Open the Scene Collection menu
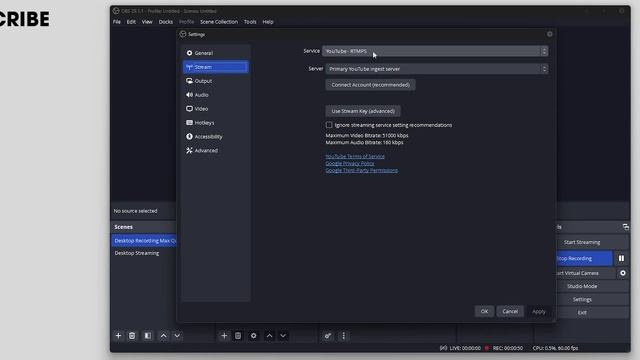This screenshot has height=360, width=640. 219,22
